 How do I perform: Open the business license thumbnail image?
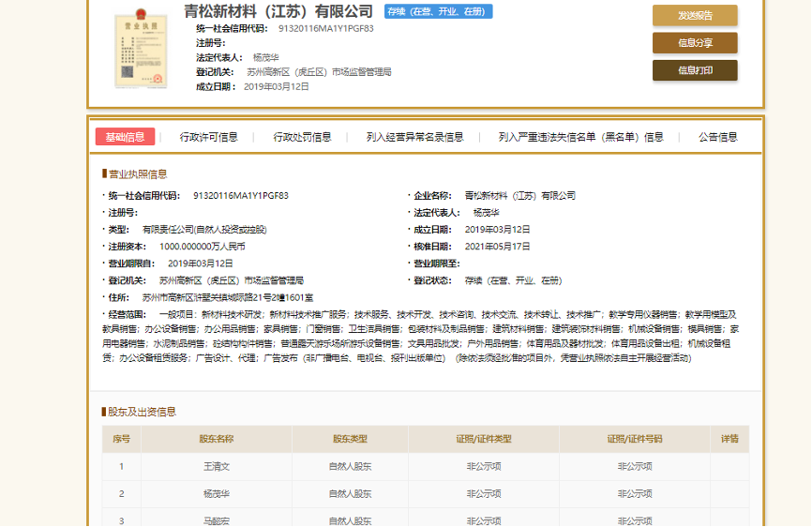tap(141, 49)
